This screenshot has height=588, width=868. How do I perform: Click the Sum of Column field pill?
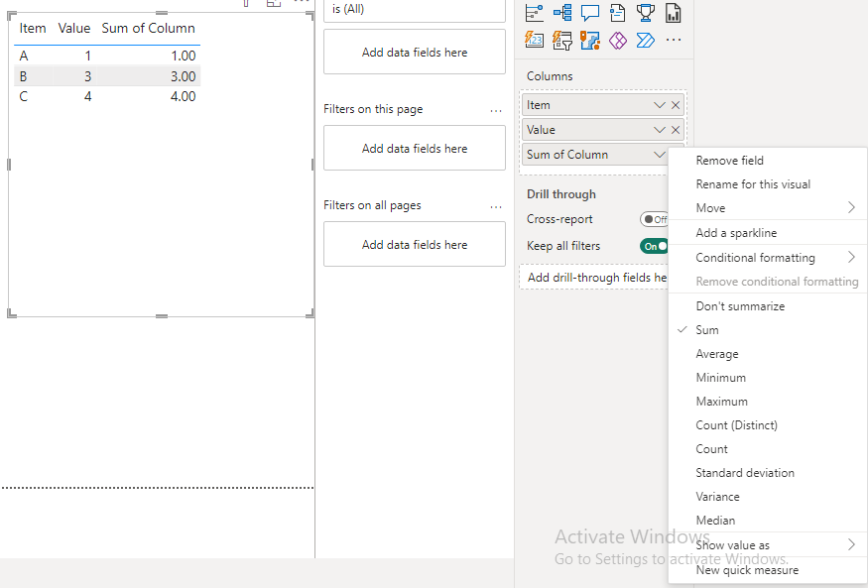tap(595, 155)
